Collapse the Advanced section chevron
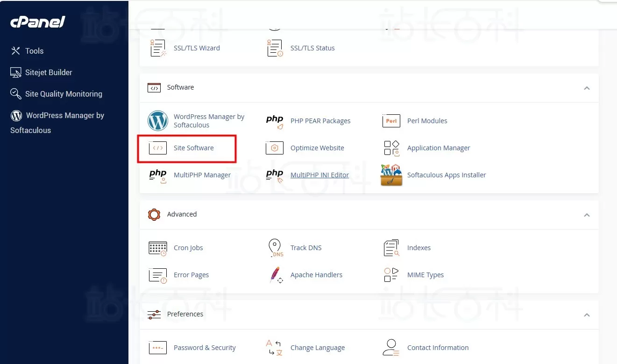Screen dimensions: 617x364 click(587, 215)
